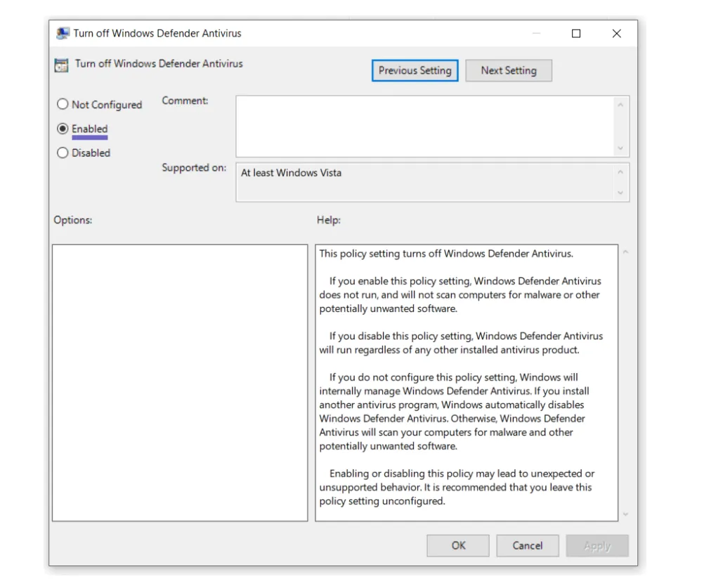This screenshot has width=704, height=588.
Task: Click the empty Options pane
Action: pyautogui.click(x=180, y=383)
